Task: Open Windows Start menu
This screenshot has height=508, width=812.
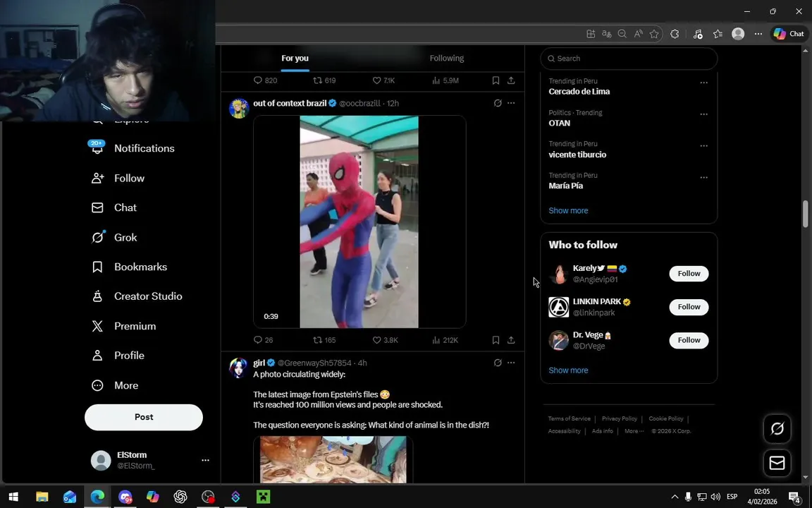Action: coord(13,497)
